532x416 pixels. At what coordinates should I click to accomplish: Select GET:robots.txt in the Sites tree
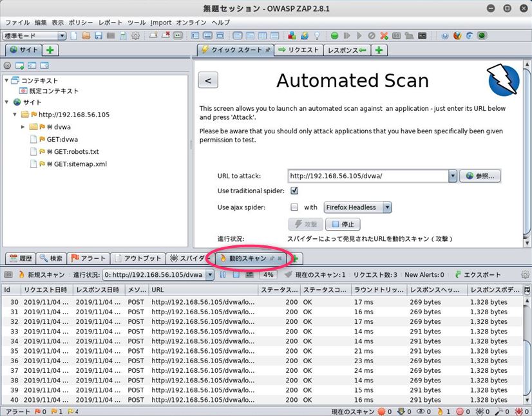click(x=77, y=152)
